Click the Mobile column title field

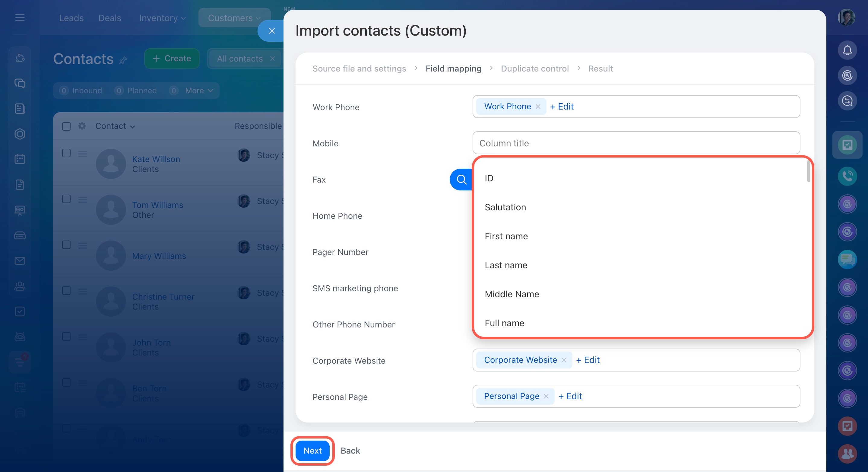[636, 143]
